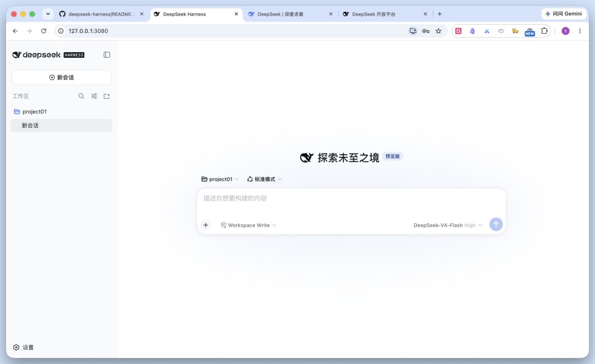Bookmark this page with star icon
Screen dimensions: 595x364
click(x=439, y=31)
